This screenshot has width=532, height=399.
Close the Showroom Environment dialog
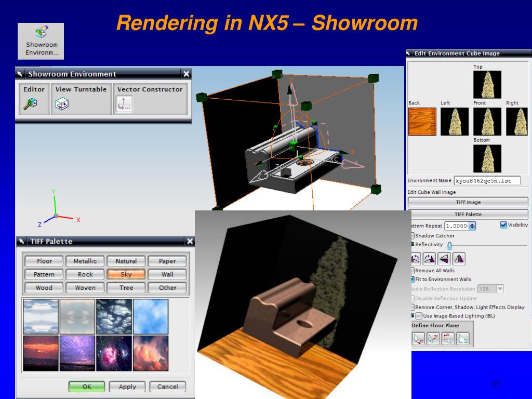[187, 74]
